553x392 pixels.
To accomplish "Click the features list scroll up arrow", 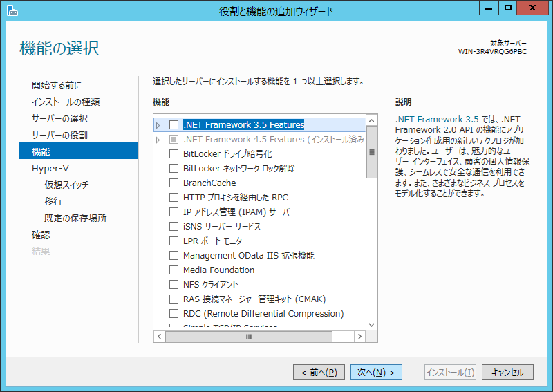I will pyautogui.click(x=371, y=121).
